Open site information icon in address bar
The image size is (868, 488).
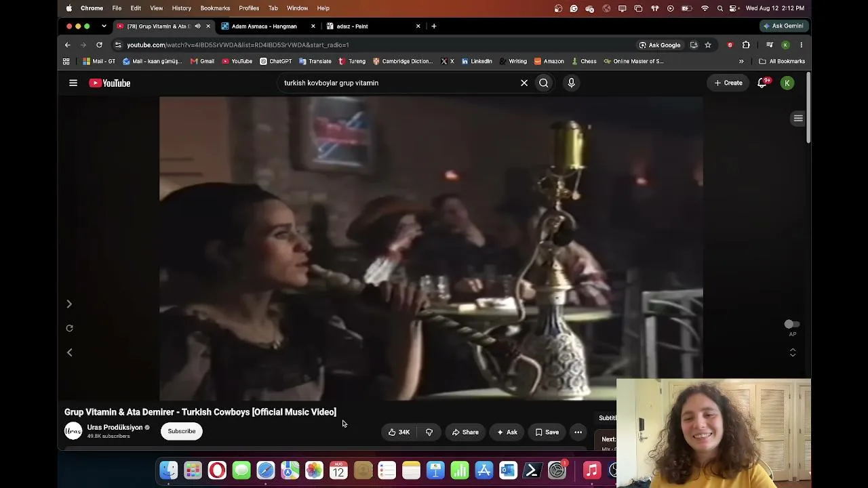pyautogui.click(x=118, y=45)
